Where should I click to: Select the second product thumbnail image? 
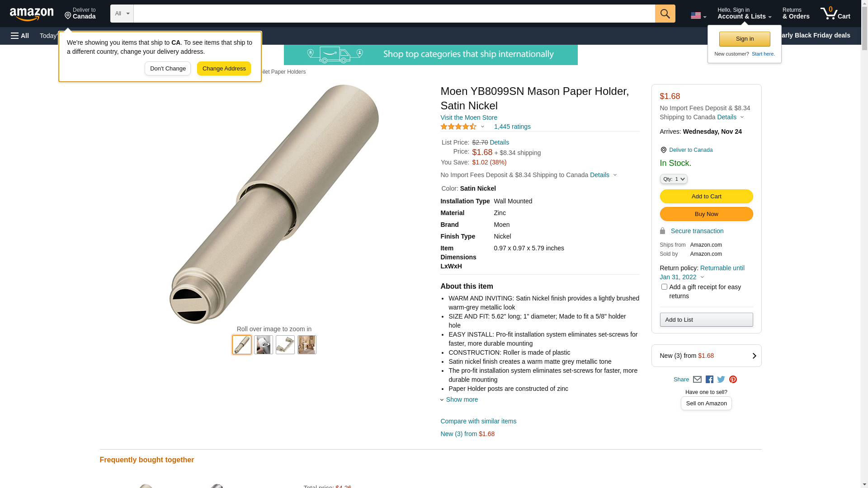coord(264,345)
